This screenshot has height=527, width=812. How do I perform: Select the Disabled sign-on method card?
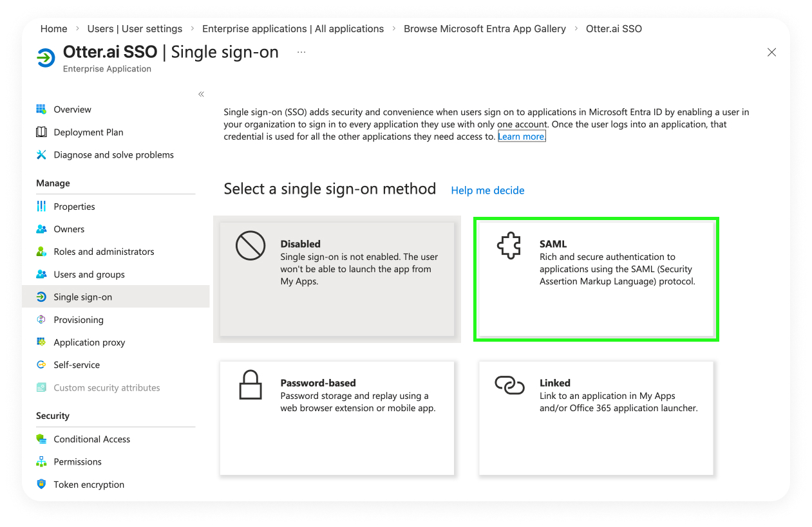click(337, 279)
